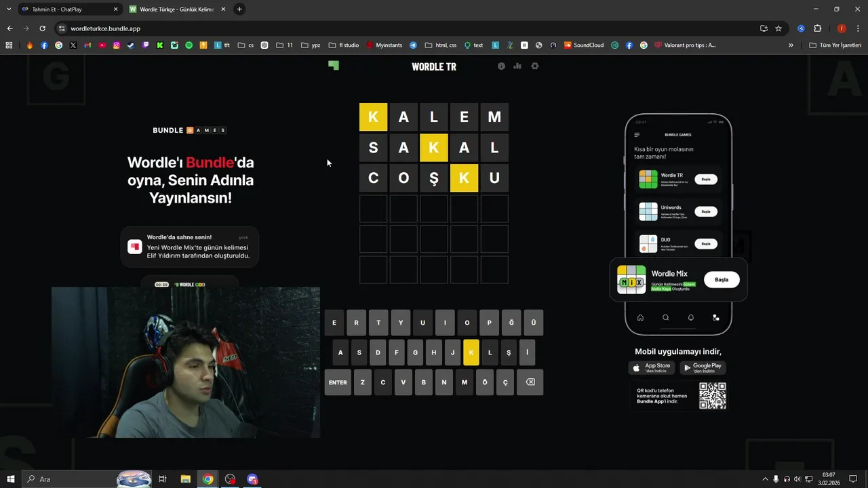Image resolution: width=868 pixels, height=488 pixels.
Task: Hit the ENTER key on the on-screen keyboard
Action: click(338, 382)
